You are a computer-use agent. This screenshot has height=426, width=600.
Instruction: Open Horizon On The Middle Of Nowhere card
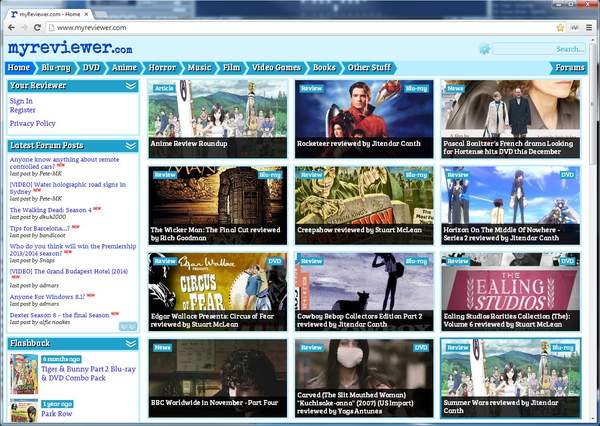(x=511, y=206)
